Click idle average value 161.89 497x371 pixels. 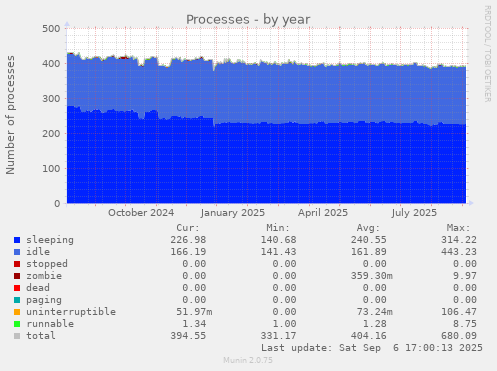pos(369,252)
